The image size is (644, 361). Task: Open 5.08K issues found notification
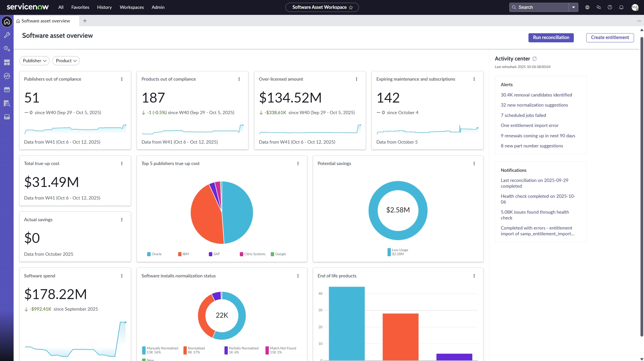(535, 215)
